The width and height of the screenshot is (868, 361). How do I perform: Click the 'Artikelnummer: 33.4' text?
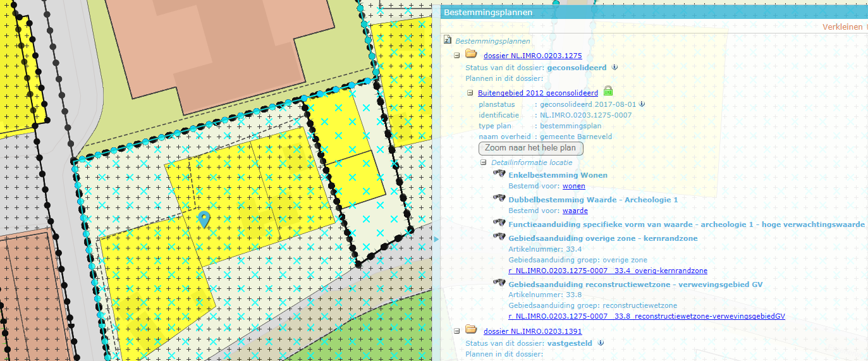pos(546,249)
